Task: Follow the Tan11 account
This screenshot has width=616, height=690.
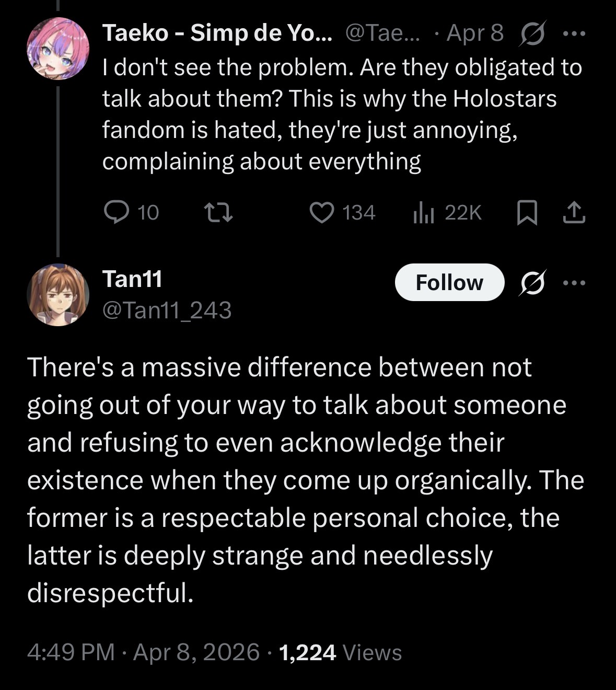Action: point(449,282)
